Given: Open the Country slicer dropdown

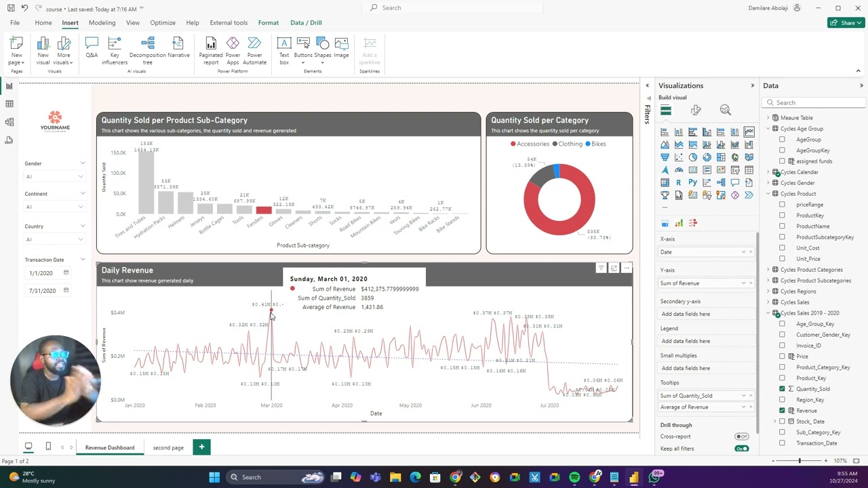Looking at the screenshot, I should pos(54,239).
